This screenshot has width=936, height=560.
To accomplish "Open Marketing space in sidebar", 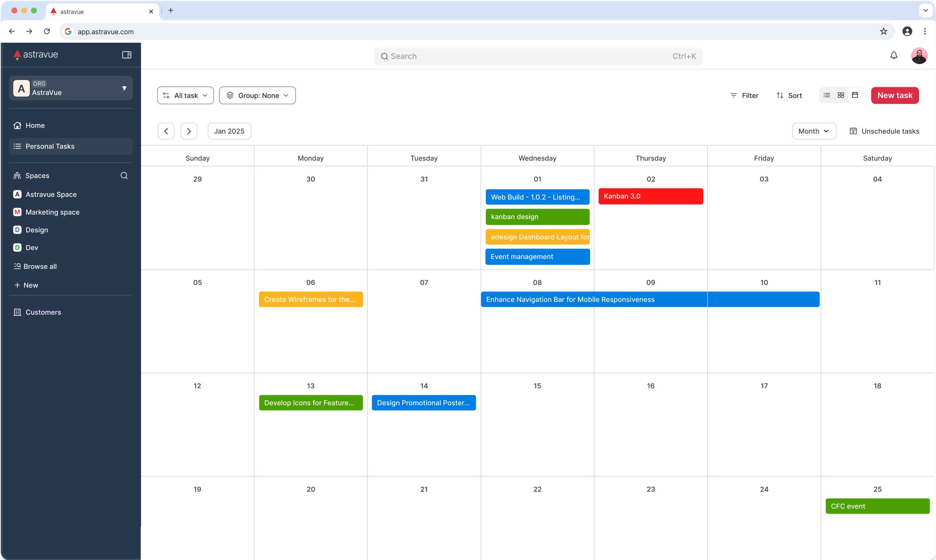I will (52, 212).
